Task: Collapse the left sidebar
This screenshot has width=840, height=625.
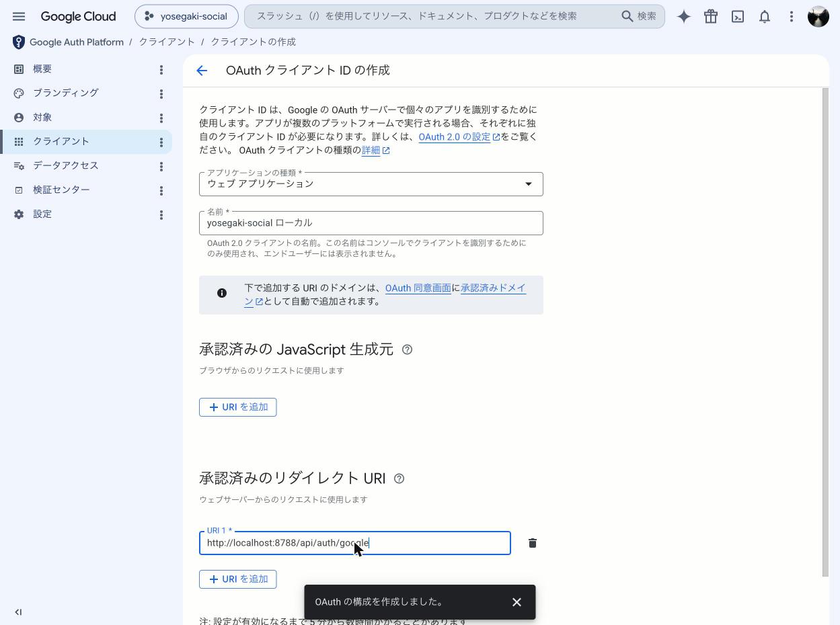Action: [18, 612]
